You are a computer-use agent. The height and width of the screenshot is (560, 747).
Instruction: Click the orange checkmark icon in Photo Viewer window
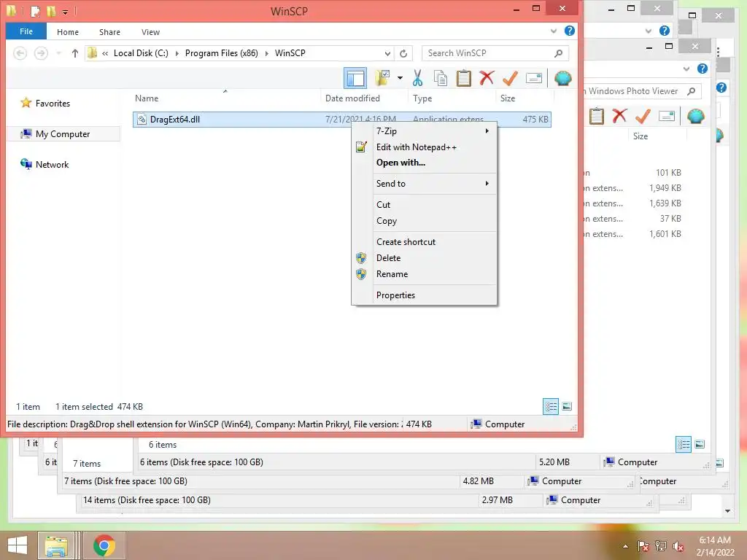(643, 116)
